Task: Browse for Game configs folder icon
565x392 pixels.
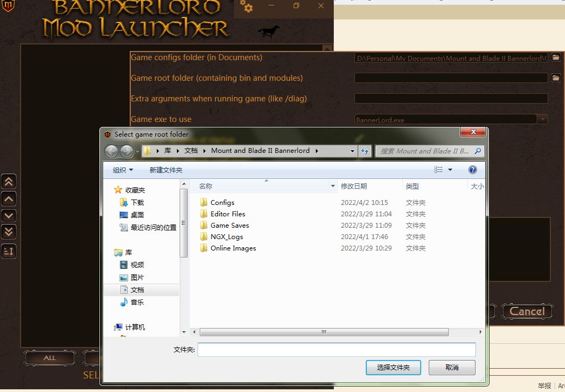Action: [x=556, y=57]
